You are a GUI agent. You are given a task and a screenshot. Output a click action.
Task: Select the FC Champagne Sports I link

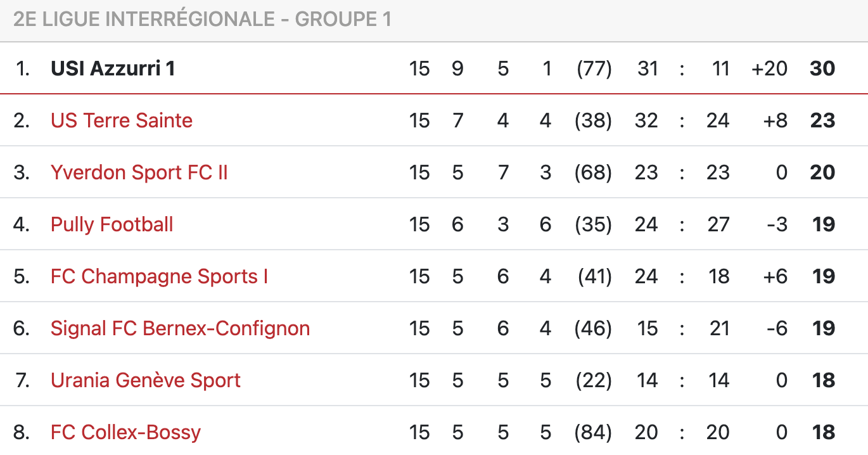tap(159, 276)
